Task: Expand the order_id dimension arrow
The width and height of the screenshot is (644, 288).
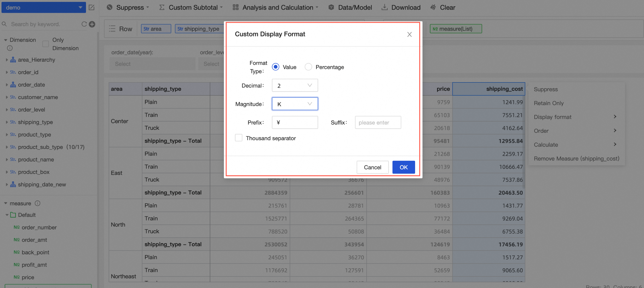Action: pos(7,72)
